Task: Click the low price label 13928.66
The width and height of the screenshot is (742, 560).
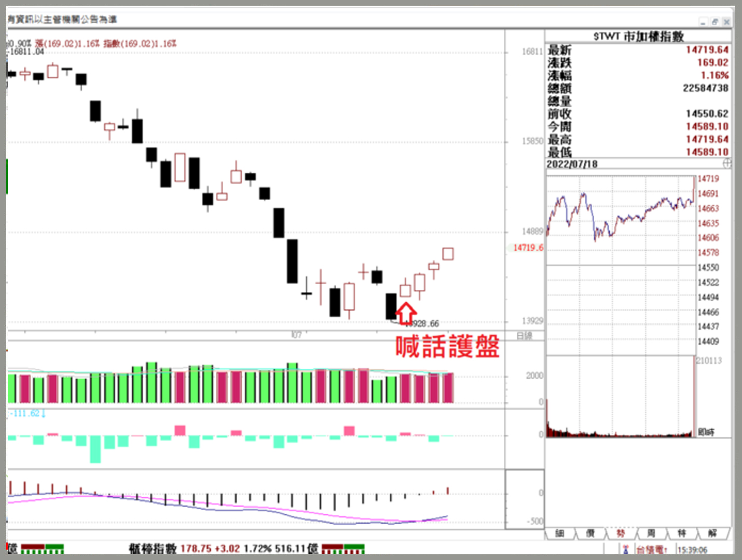Action: coord(422,324)
